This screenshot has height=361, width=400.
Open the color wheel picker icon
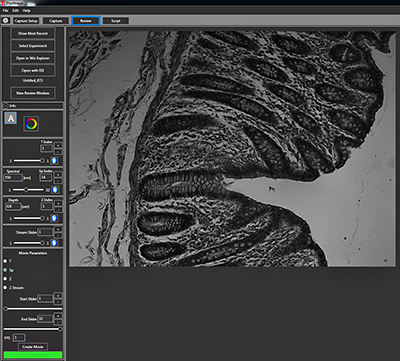pos(31,124)
